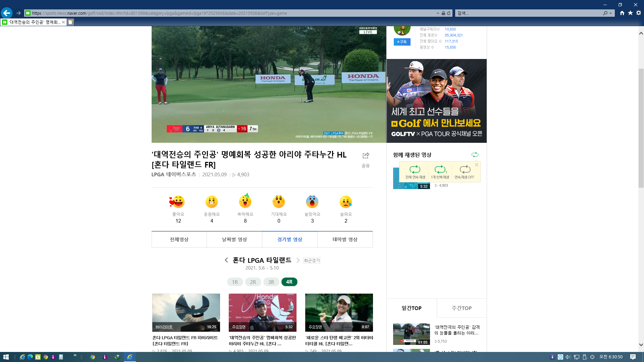This screenshot has height=362, width=644.
Task: Select the 2R round filter
Action: pyautogui.click(x=253, y=282)
